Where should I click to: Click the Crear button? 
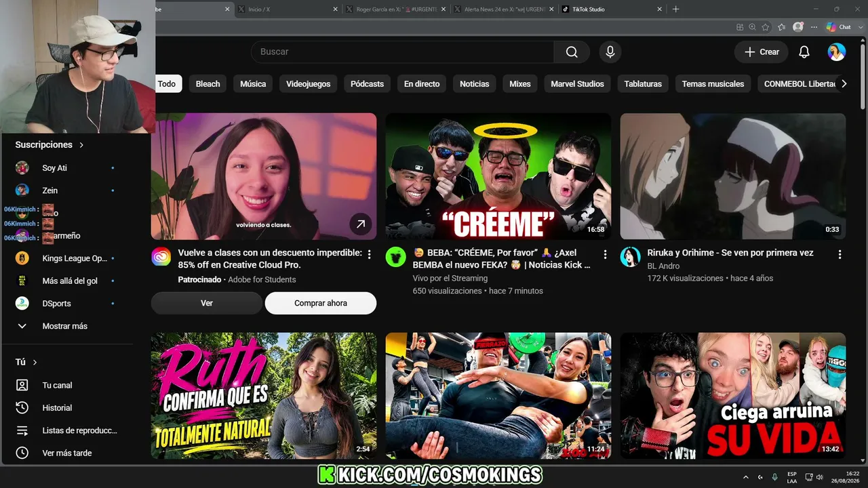[762, 52]
